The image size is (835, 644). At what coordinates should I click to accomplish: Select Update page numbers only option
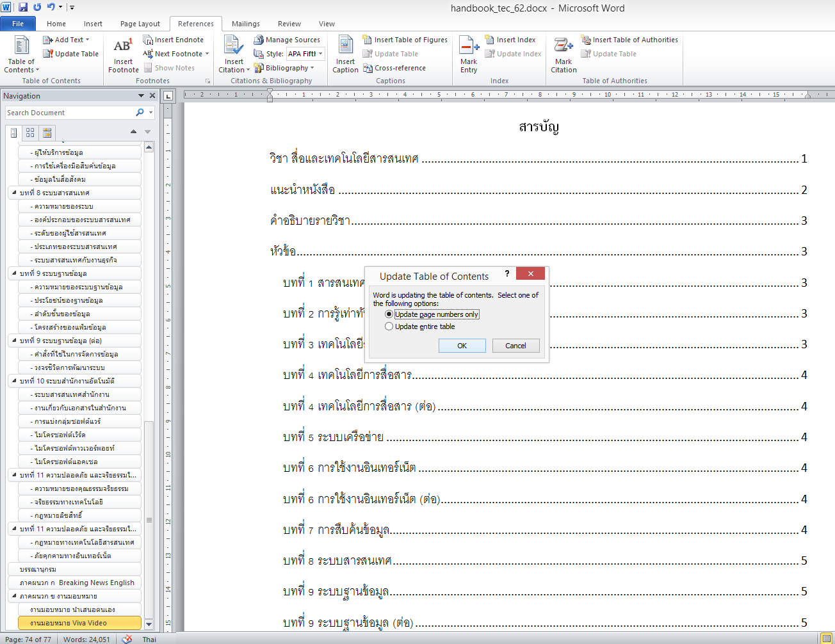tap(389, 314)
